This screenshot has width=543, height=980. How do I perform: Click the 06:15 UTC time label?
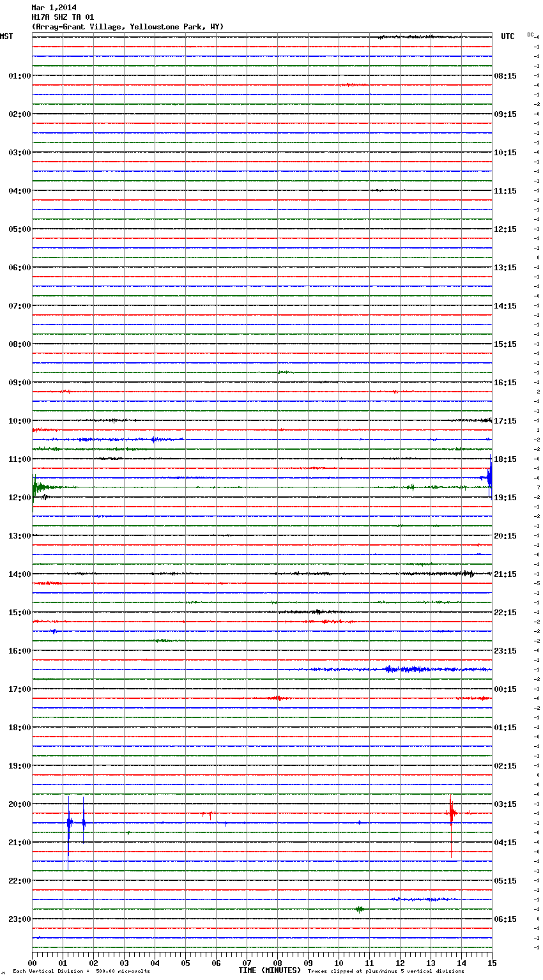(x=505, y=919)
